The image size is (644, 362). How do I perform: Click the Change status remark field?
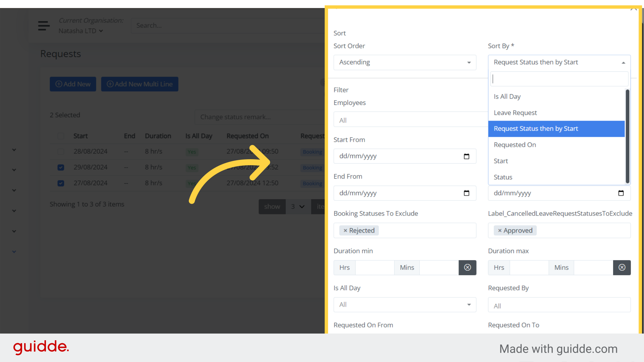[260, 117]
